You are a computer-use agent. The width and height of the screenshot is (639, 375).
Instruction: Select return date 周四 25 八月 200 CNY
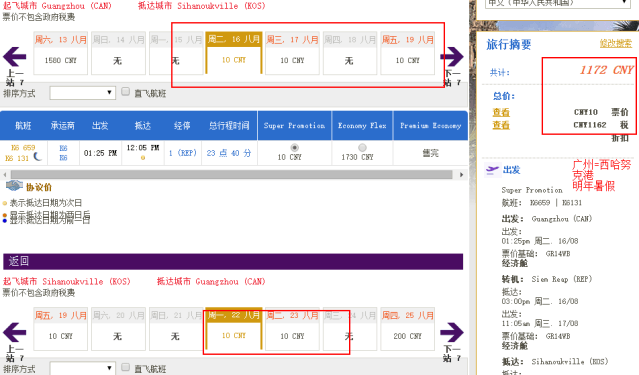click(x=408, y=329)
